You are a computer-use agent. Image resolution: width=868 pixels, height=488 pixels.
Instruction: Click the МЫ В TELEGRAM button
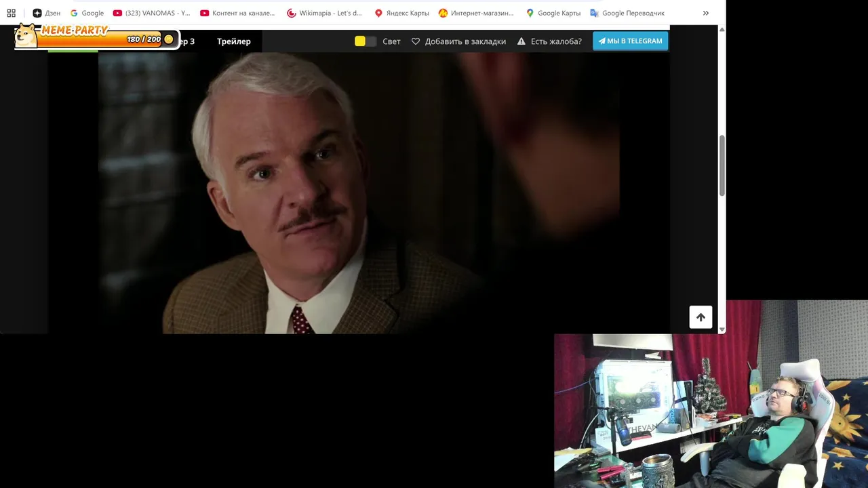(631, 41)
